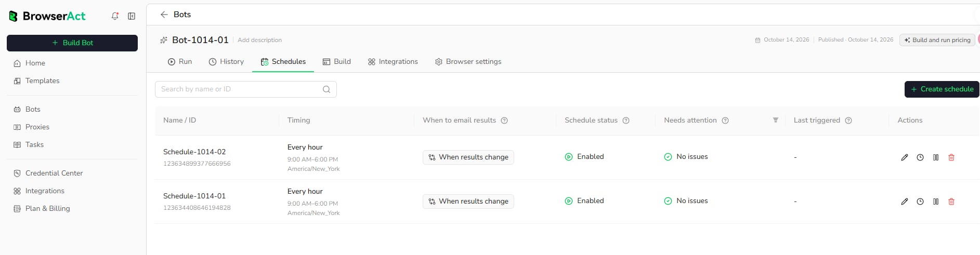Click the search magnifier icon
Screen dimensions: 980x255
pos(326,89)
